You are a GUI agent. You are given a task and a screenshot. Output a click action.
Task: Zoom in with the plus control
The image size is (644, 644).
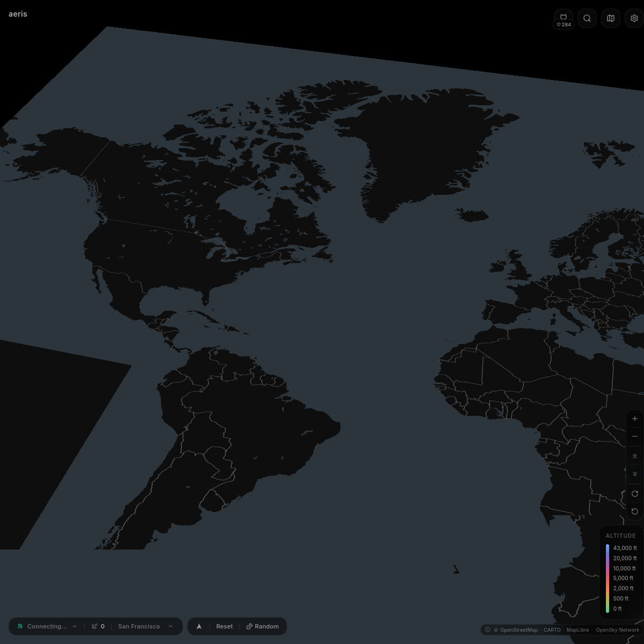635,419
